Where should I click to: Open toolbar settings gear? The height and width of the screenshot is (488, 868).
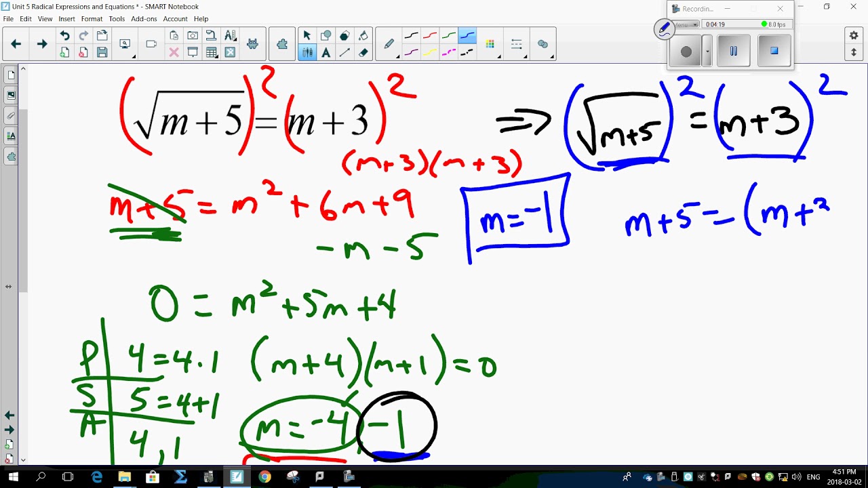(x=854, y=36)
